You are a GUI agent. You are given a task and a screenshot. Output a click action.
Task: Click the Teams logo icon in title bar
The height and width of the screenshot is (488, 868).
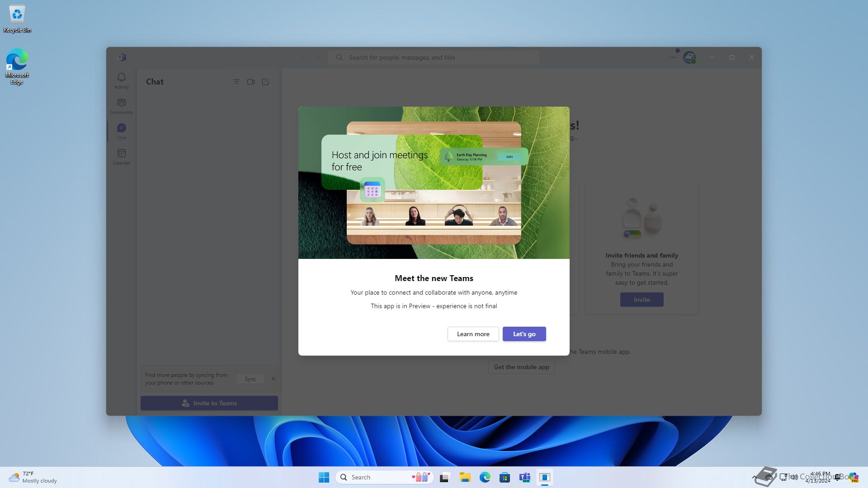click(122, 57)
